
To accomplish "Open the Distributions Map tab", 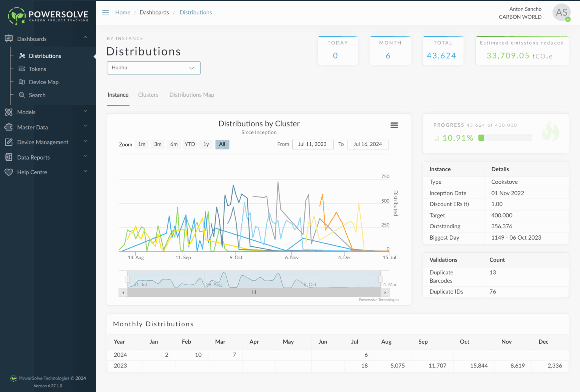I will coord(191,95).
